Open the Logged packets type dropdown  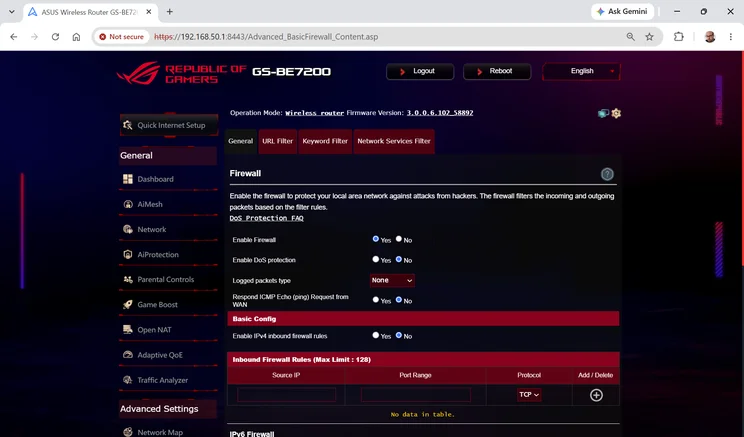point(392,280)
